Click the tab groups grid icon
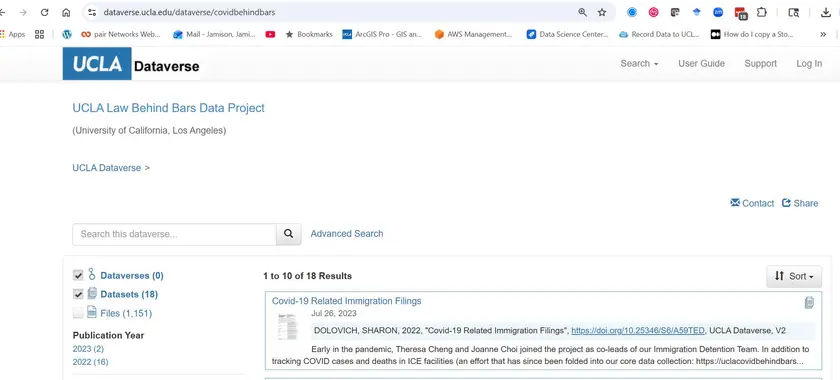This screenshot has height=380, width=840. point(39,34)
